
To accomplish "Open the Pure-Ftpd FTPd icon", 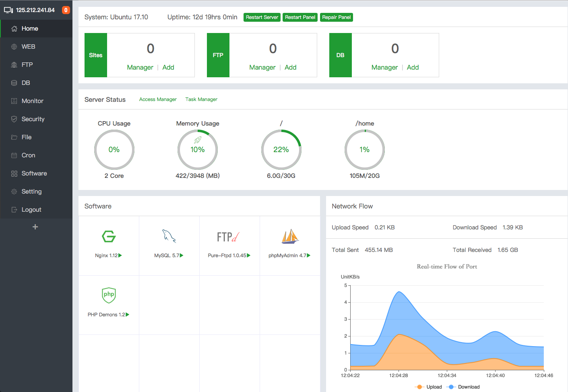I will pos(228,237).
